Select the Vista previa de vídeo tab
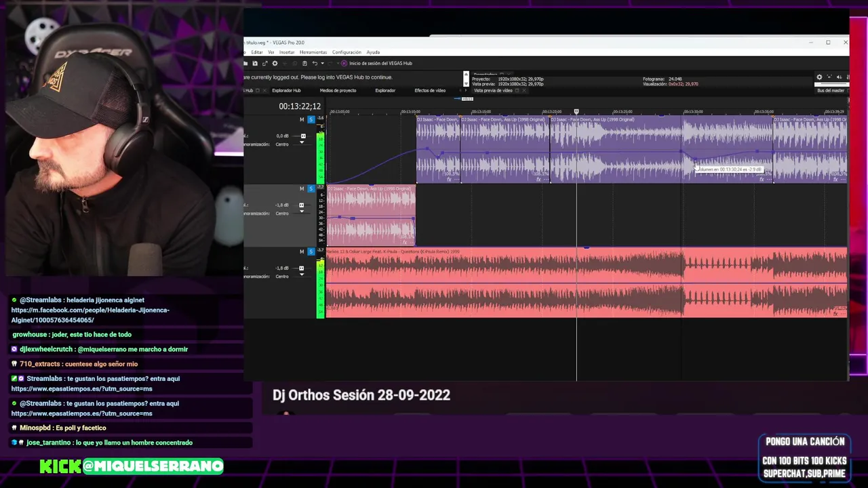This screenshot has width=868, height=488. (494, 90)
